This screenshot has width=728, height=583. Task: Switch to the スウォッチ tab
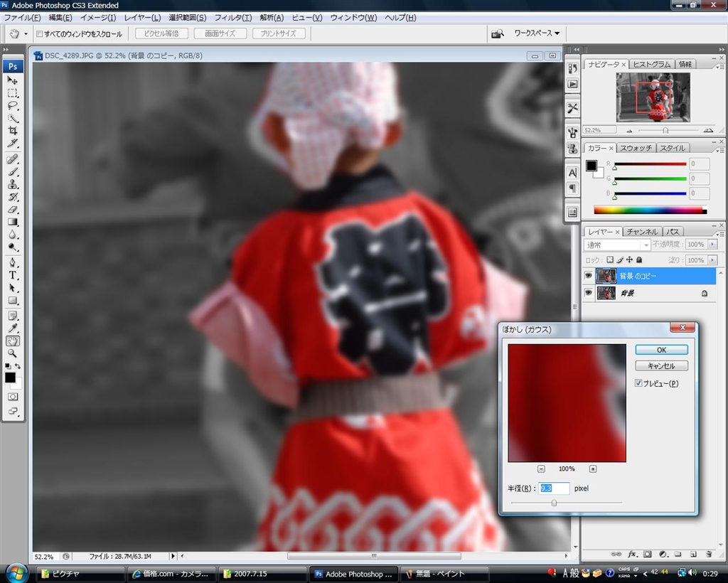click(636, 148)
